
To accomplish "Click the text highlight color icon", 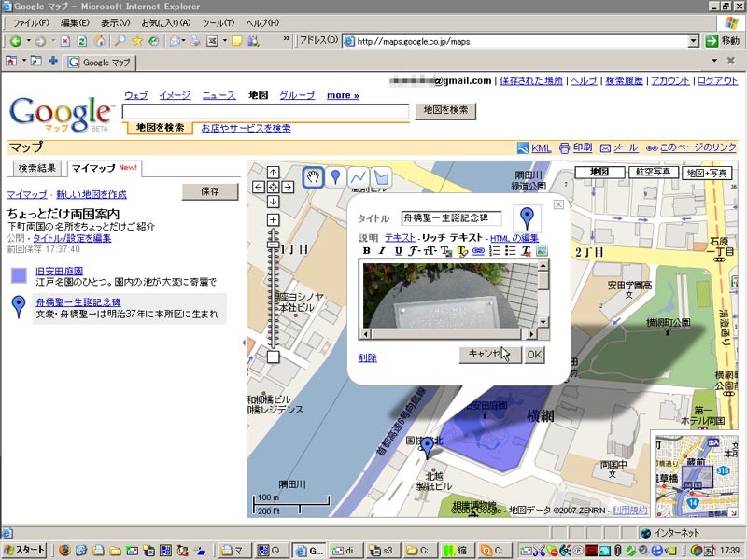I will coord(462,250).
